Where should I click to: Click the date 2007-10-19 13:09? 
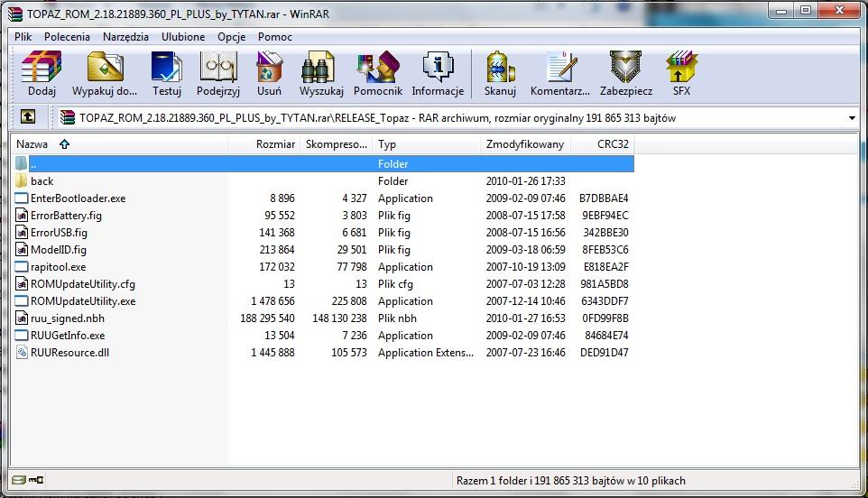coord(525,267)
